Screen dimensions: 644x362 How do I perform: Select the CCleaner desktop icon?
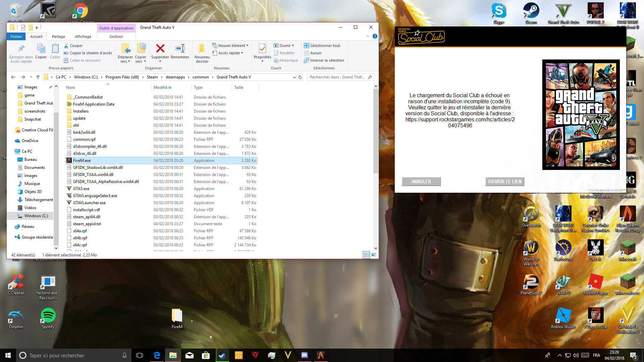(x=16, y=285)
